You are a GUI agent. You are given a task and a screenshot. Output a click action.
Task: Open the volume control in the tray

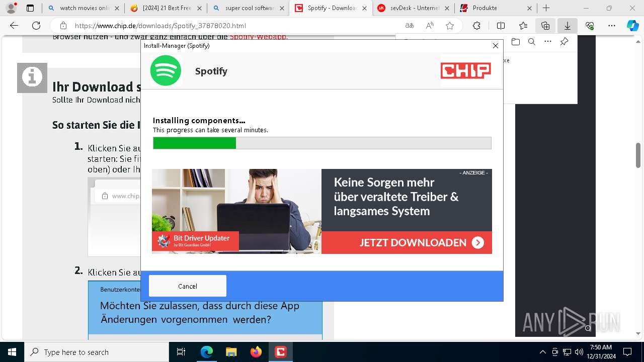click(x=579, y=352)
